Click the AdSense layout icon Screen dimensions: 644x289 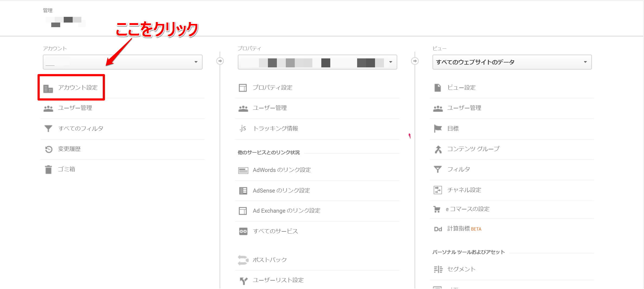pos(243,191)
